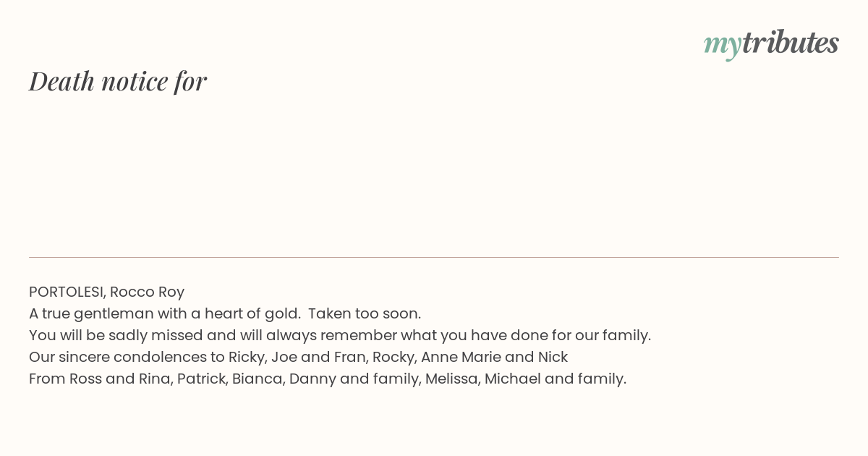This screenshot has height=456, width=868.
Task: Click the mytributes logo
Action: pos(771,43)
